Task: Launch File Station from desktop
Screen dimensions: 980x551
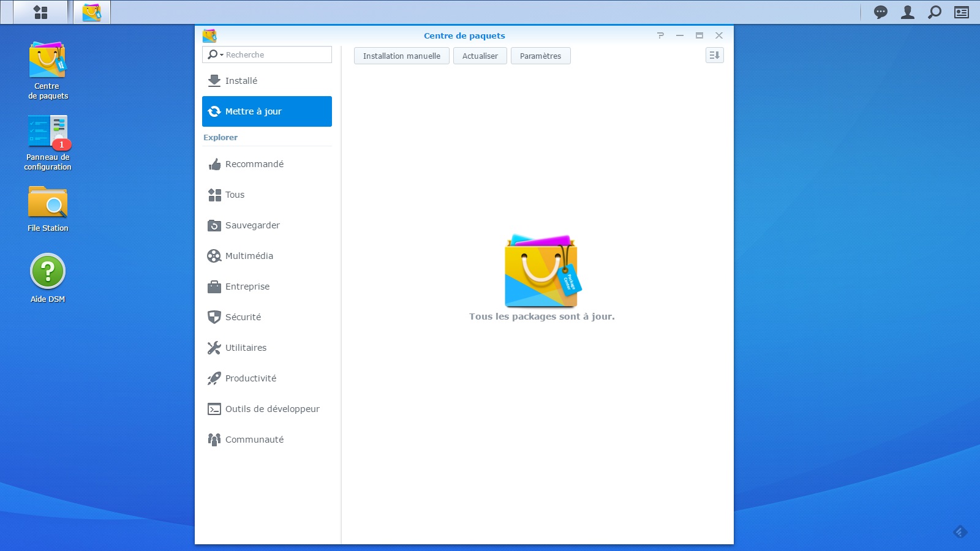Action: click(x=48, y=209)
